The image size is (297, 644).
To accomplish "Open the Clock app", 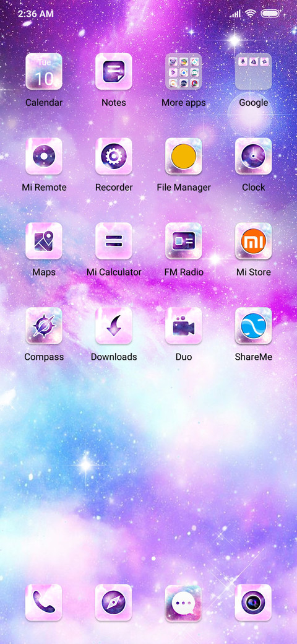I will [253, 156].
